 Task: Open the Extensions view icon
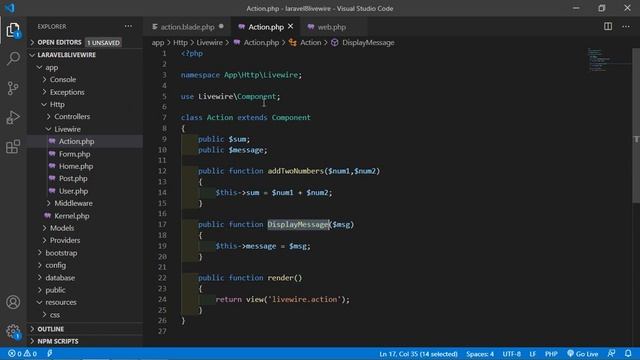pos(13,147)
